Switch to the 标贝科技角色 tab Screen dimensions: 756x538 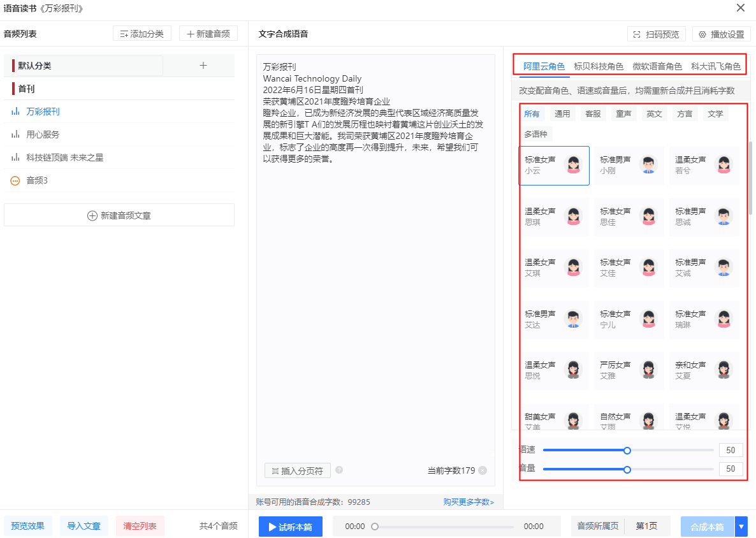pos(599,66)
